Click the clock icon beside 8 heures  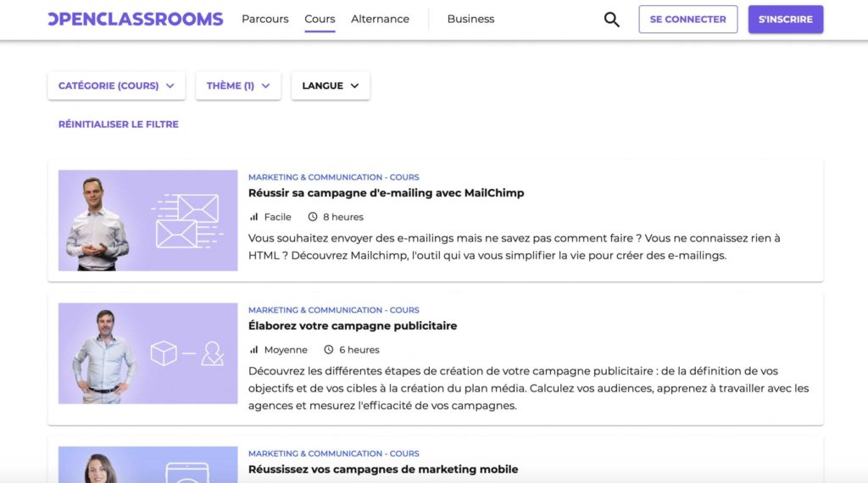[x=313, y=217]
